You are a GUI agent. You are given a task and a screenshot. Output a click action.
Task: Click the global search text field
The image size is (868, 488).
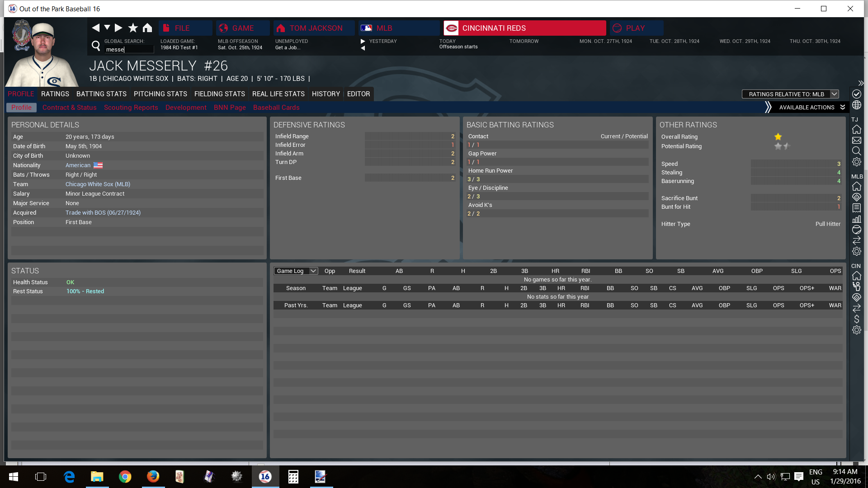pos(129,49)
